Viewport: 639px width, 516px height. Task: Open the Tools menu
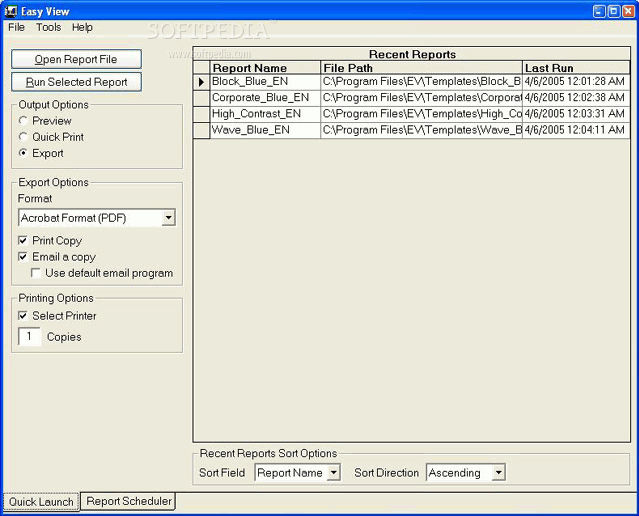click(48, 27)
